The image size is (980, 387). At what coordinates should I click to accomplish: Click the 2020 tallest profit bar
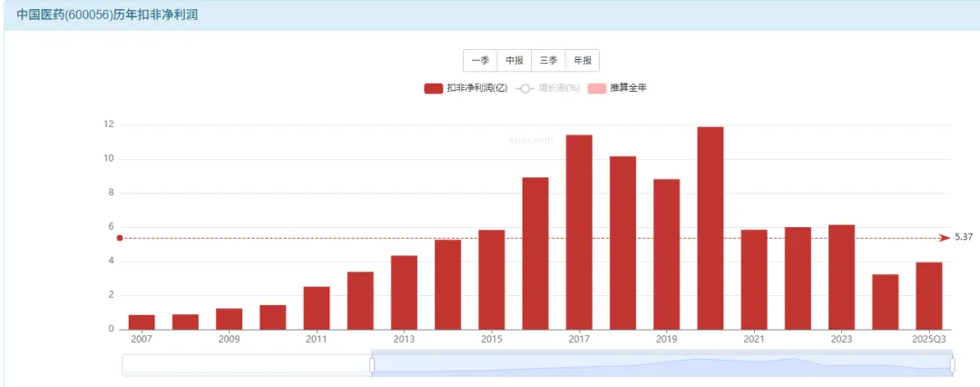click(x=710, y=228)
